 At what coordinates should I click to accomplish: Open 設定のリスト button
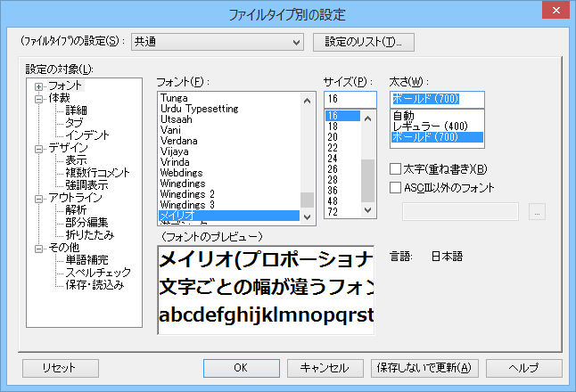(364, 41)
